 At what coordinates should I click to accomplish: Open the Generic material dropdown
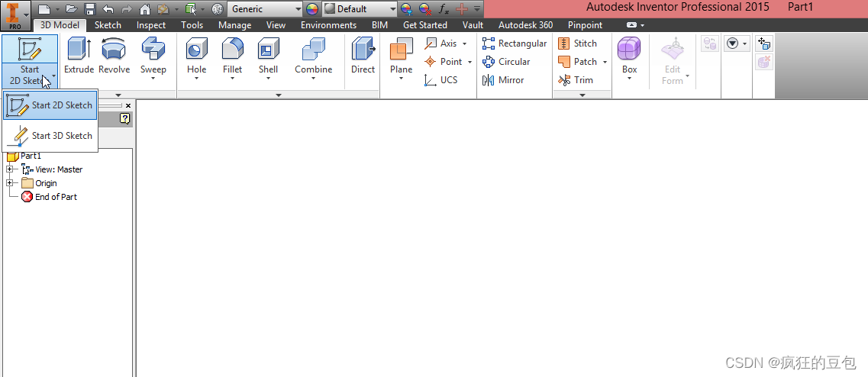298,9
